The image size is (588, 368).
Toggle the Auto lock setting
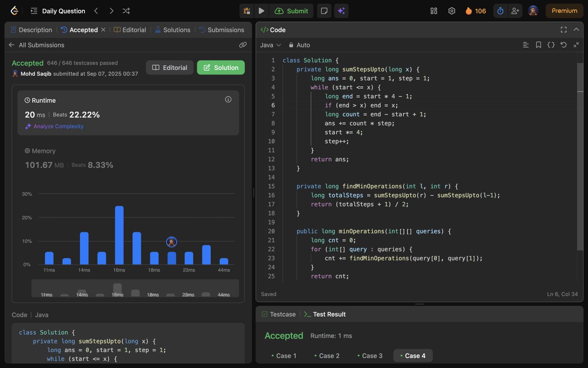click(x=299, y=45)
